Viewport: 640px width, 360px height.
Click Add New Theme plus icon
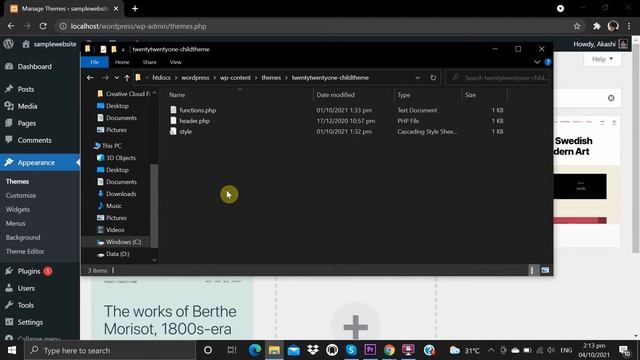pos(356,327)
